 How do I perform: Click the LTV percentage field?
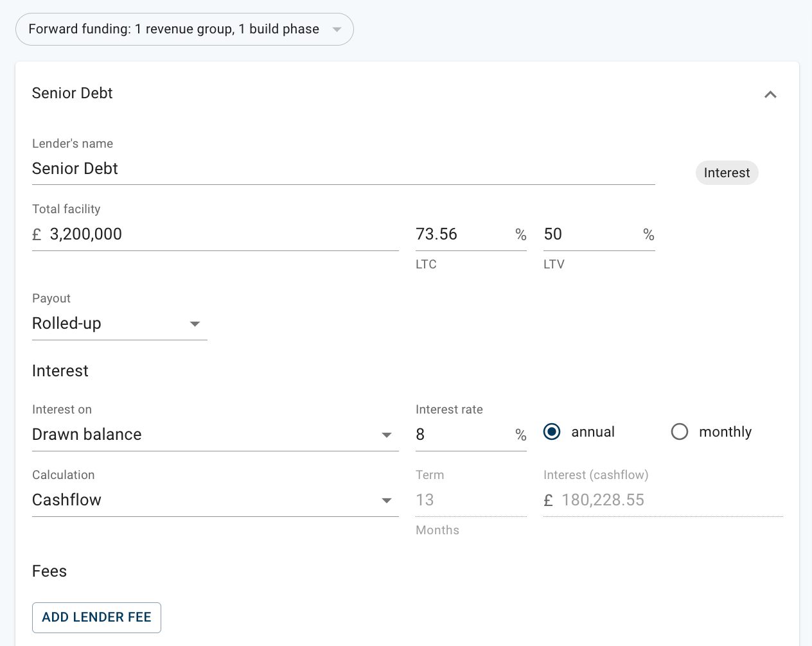pos(590,234)
